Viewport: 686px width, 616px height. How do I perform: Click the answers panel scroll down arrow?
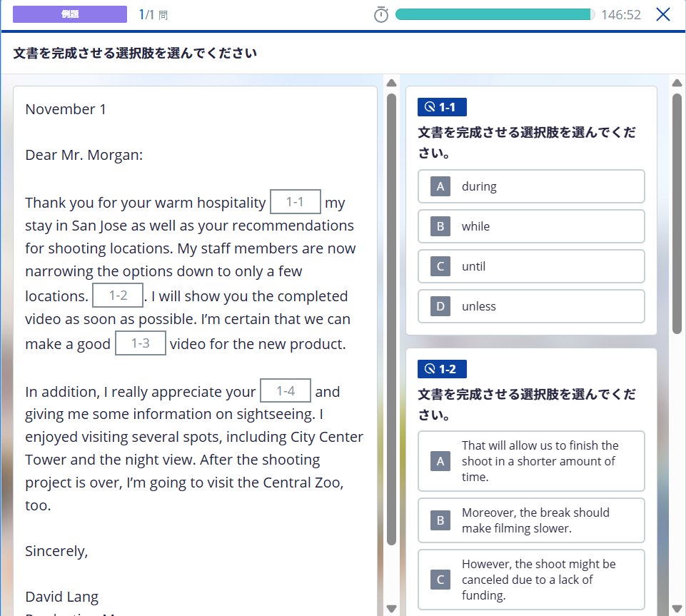pyautogui.click(x=677, y=608)
